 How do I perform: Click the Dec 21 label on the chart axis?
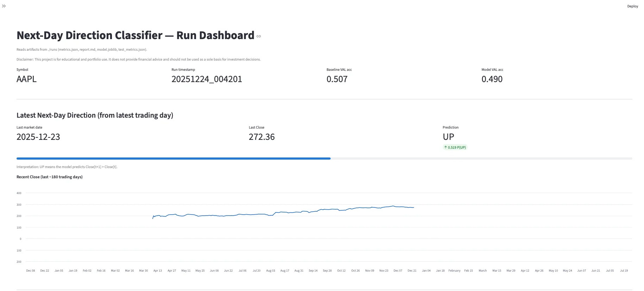[412, 271]
